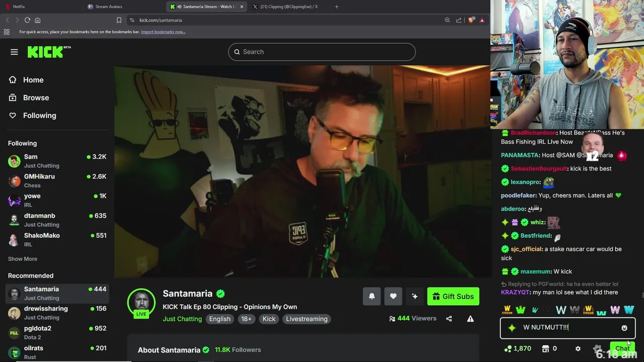Screen dimensions: 644x362
Task: Click the 18+ tag
Action: pos(246,319)
